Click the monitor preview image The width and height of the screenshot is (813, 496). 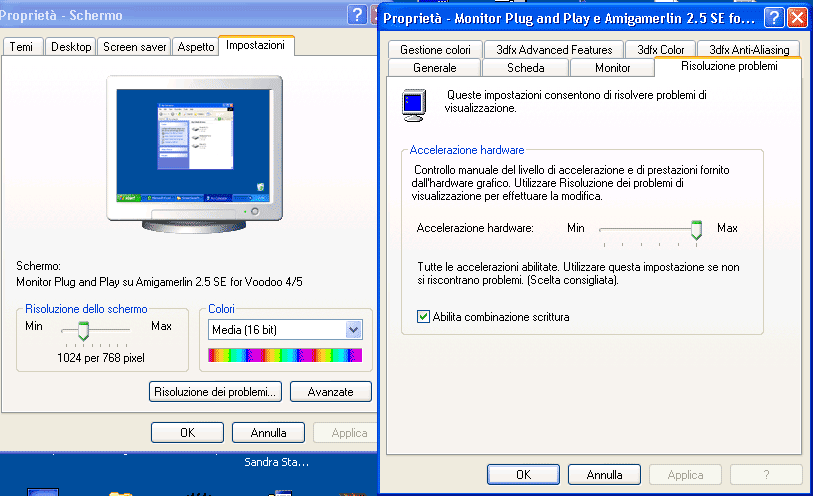[x=194, y=154]
